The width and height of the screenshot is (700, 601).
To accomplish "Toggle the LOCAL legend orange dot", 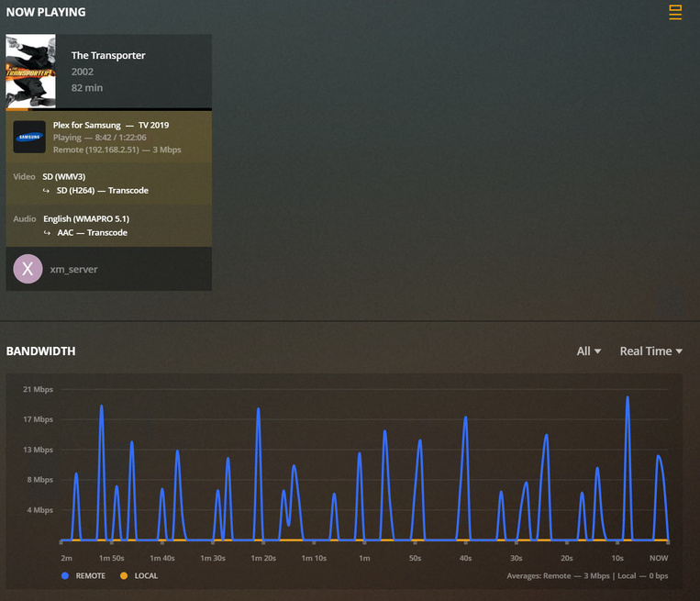I will point(124,575).
